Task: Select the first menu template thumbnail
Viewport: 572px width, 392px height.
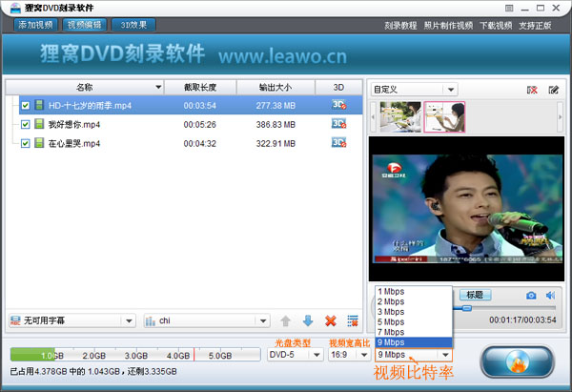Action: (400, 116)
